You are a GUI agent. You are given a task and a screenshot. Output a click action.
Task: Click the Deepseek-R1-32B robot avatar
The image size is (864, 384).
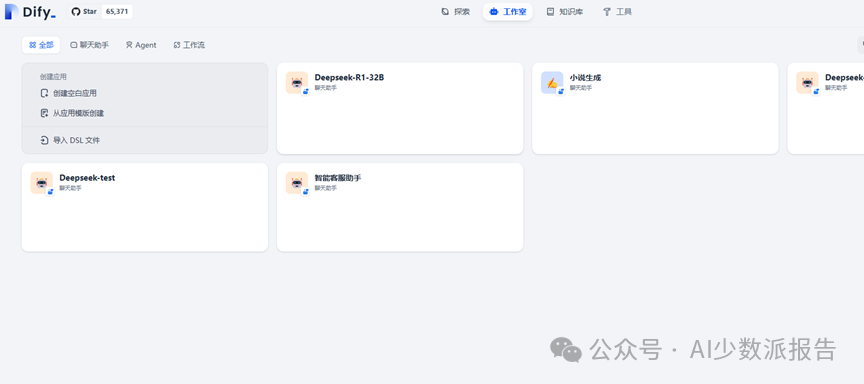click(296, 83)
